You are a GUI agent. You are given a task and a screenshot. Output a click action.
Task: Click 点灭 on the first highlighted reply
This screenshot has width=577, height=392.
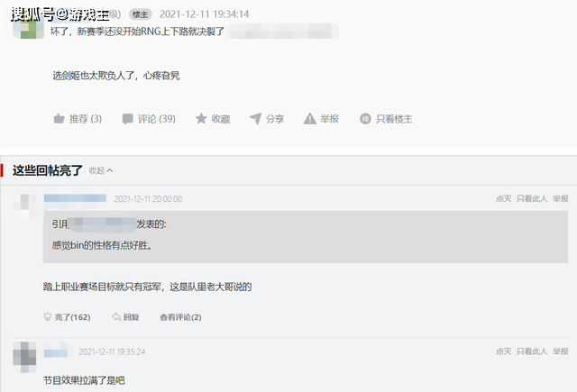503,198
